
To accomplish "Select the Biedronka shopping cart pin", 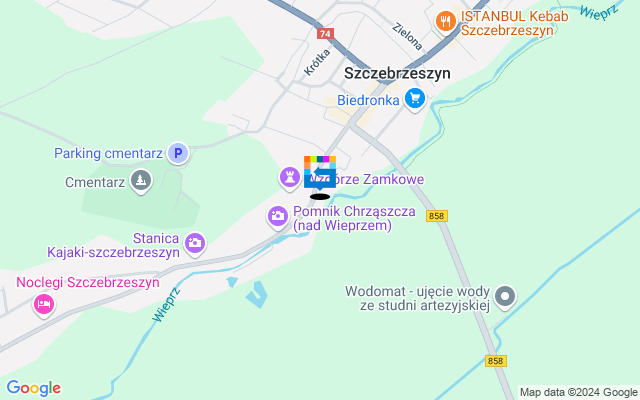I will (x=415, y=99).
